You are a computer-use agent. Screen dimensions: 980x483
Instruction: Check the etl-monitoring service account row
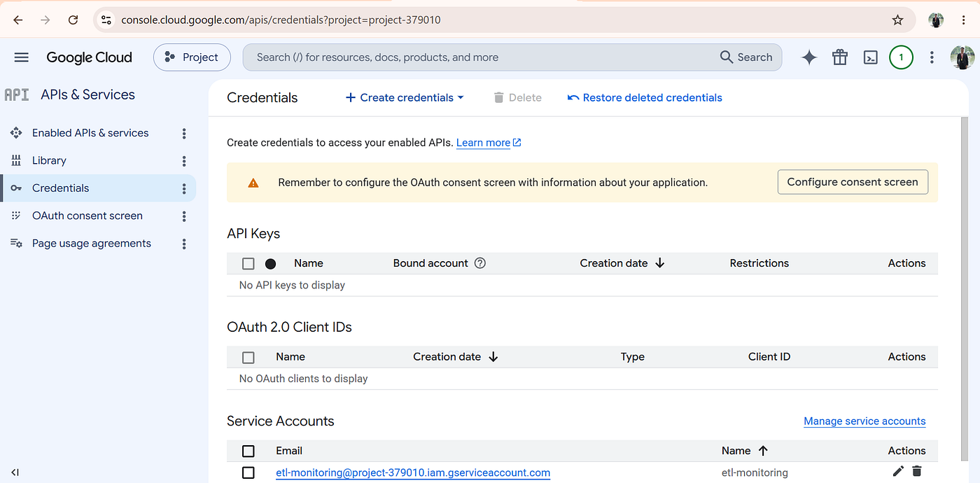248,472
